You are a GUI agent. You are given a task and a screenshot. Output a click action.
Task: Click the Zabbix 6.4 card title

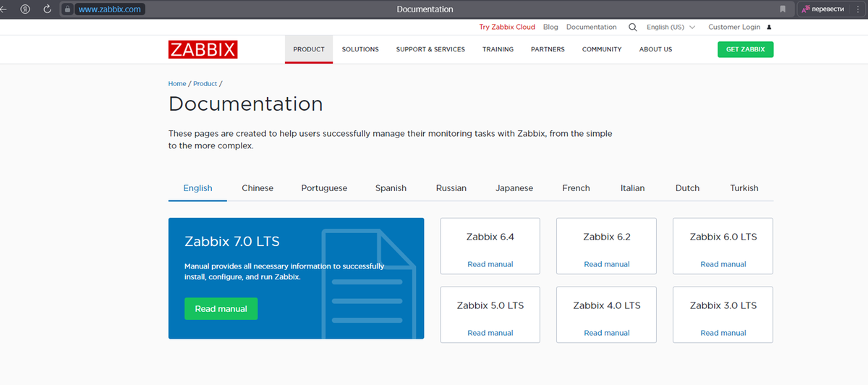490,237
